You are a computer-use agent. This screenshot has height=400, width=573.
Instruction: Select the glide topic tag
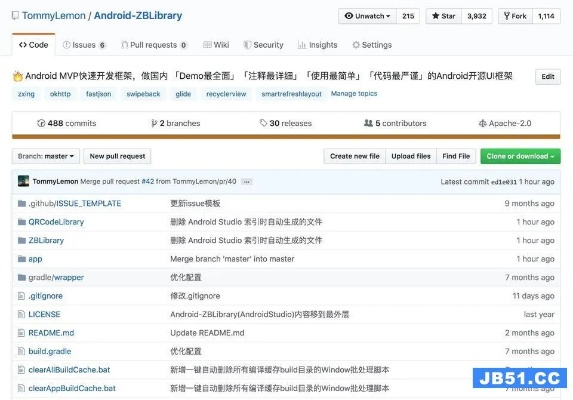tap(183, 94)
